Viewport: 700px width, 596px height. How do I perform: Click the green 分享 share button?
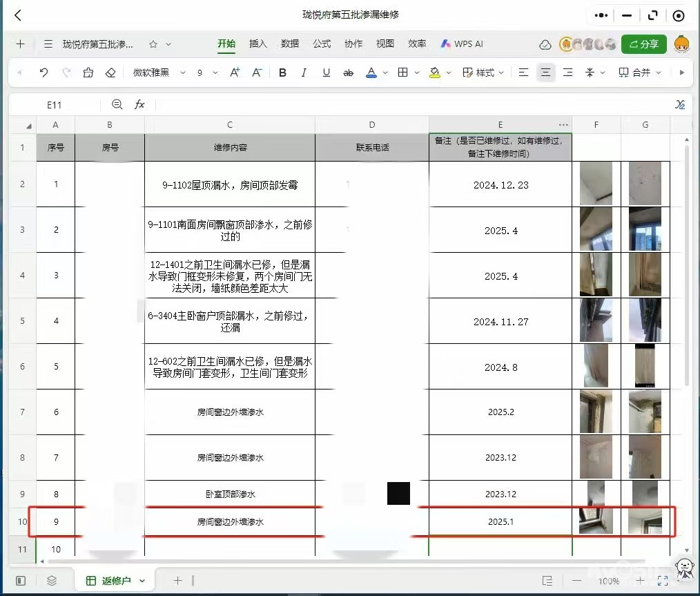click(643, 44)
